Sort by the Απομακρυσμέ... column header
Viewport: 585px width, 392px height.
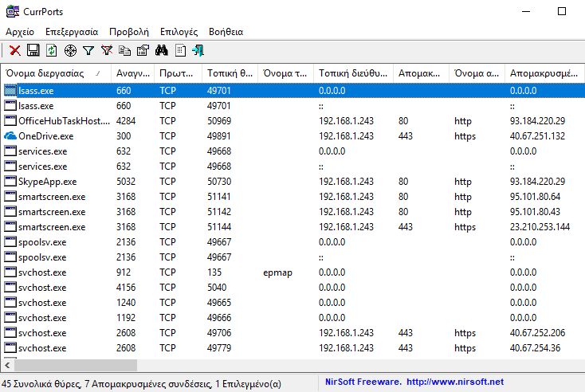pyautogui.click(x=544, y=73)
